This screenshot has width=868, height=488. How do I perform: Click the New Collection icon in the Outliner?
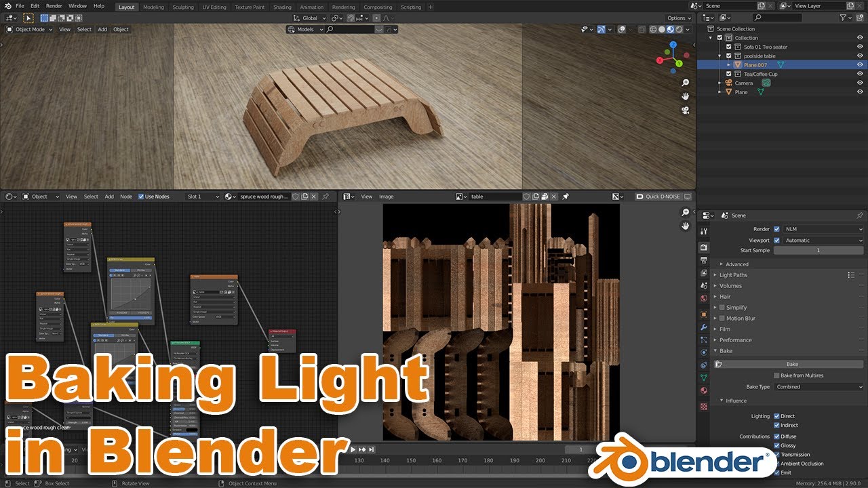[859, 18]
